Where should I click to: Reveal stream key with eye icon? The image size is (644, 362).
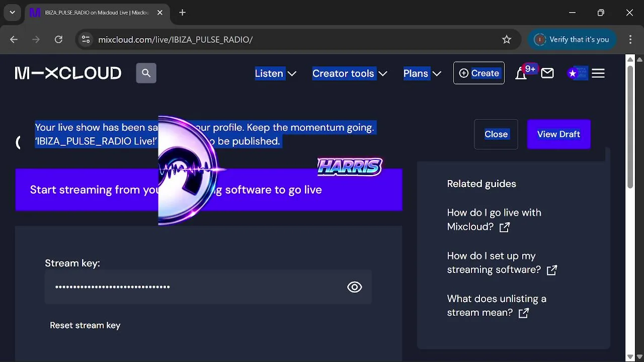(355, 287)
